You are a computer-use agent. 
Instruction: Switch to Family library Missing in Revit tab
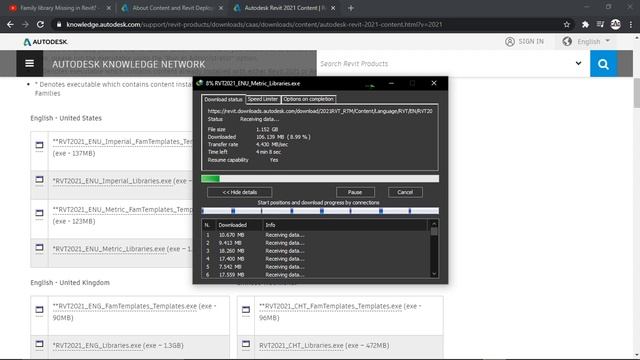(58, 8)
